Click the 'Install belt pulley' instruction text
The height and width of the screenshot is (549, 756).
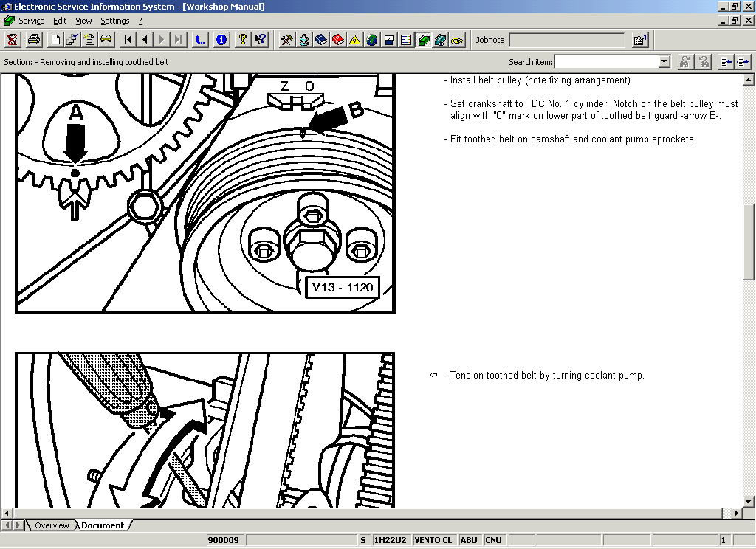pyautogui.click(x=538, y=80)
